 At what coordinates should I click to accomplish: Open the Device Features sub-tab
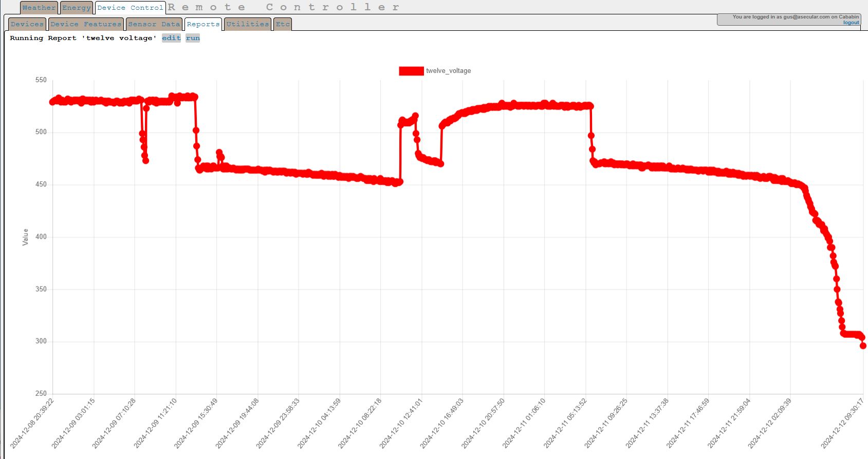pos(86,24)
